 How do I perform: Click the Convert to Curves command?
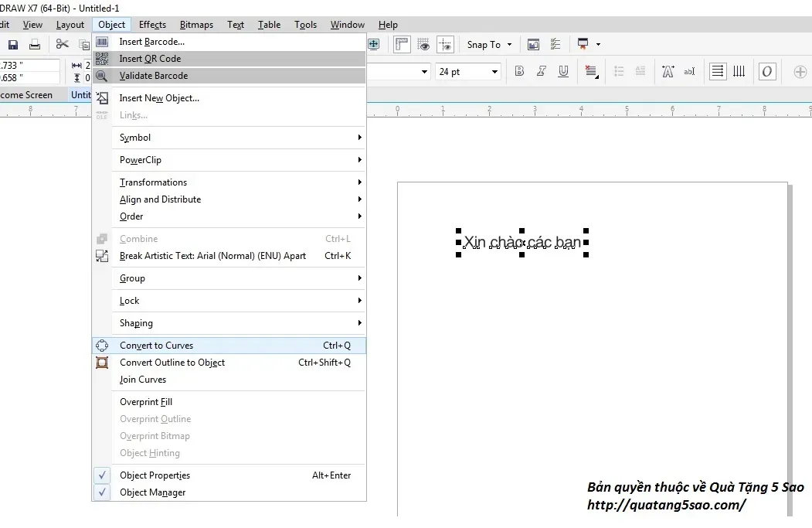click(x=156, y=345)
